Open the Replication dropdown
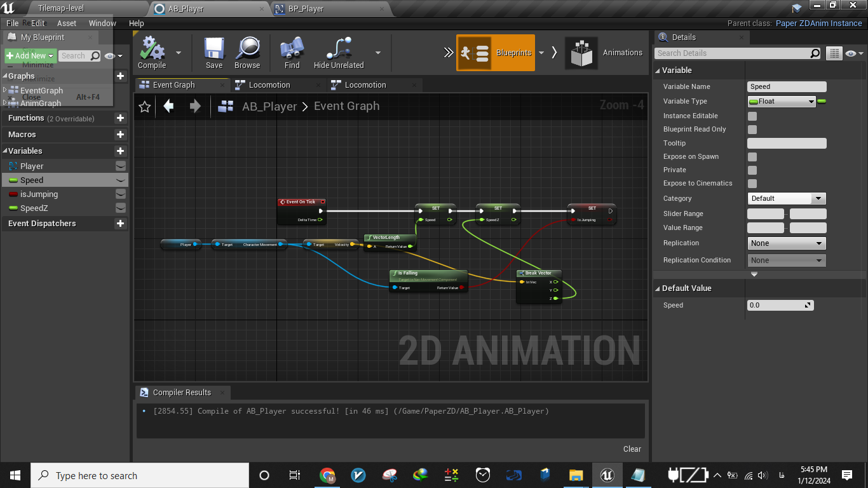Image resolution: width=868 pixels, height=488 pixels. [787, 243]
